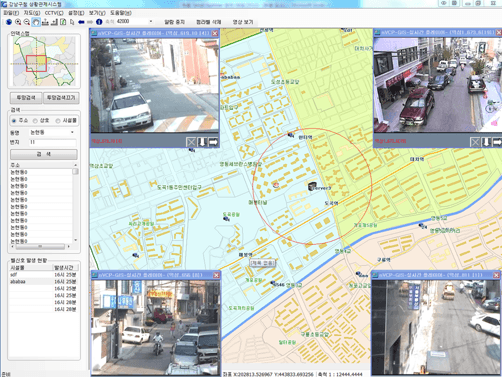The height and width of the screenshot is (377, 502).
Task: Click the 알람 중지 toolbar button
Action: pyautogui.click(x=174, y=22)
